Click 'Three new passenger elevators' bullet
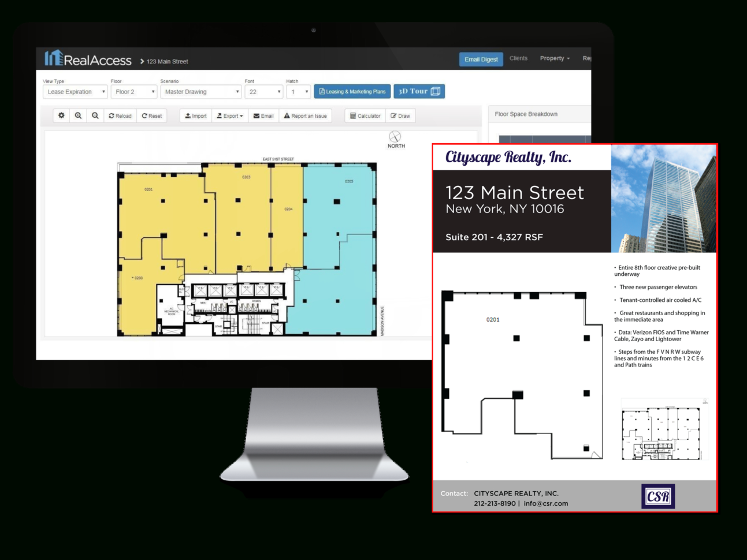Screen dimensions: 747x560 pyautogui.click(x=658, y=287)
